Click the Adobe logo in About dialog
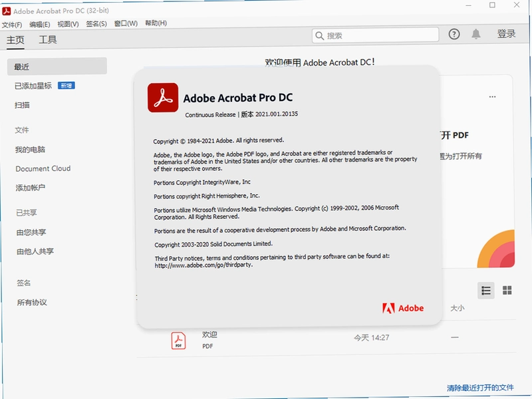 pyautogui.click(x=403, y=308)
